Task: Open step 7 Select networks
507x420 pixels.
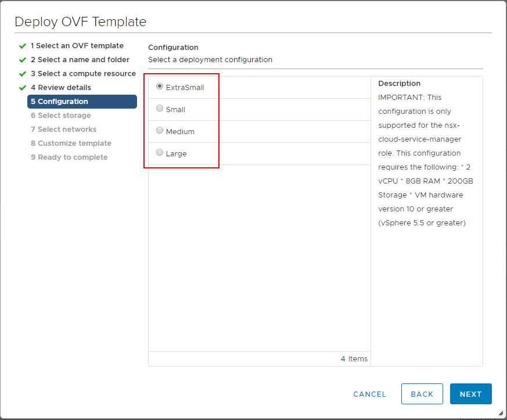Action: click(x=59, y=129)
